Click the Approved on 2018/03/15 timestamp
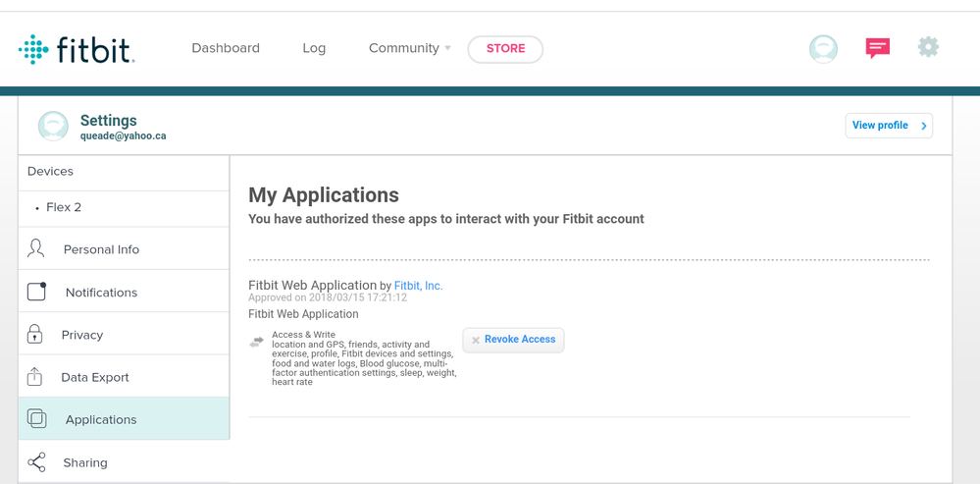Image resolution: width=980 pixels, height=484 pixels. click(328, 297)
